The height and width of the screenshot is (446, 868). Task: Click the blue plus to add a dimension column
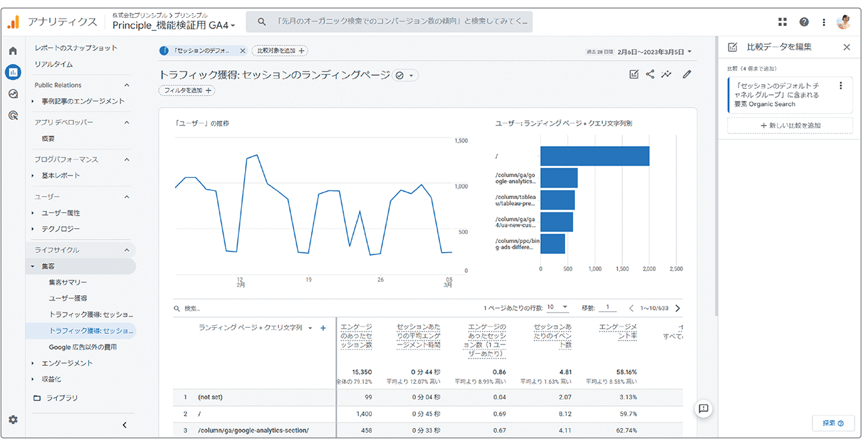point(323,328)
